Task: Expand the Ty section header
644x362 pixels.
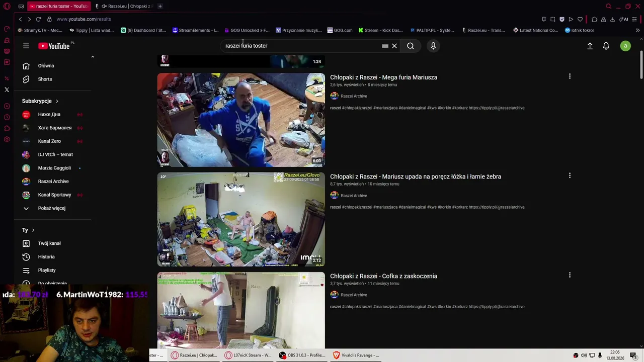Action: pyautogui.click(x=28, y=230)
